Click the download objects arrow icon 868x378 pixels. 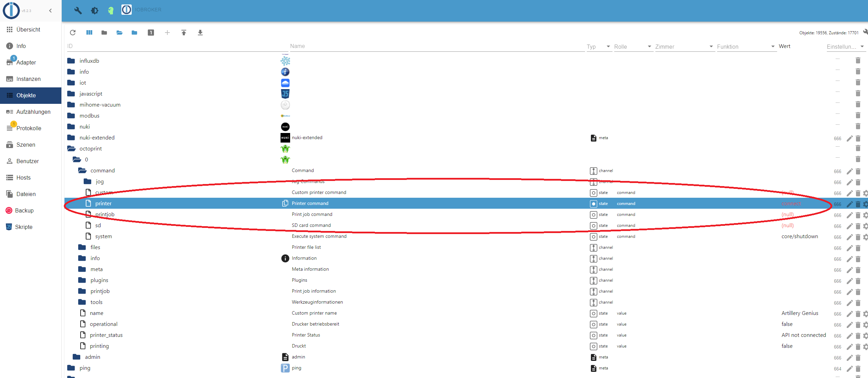[x=200, y=33]
